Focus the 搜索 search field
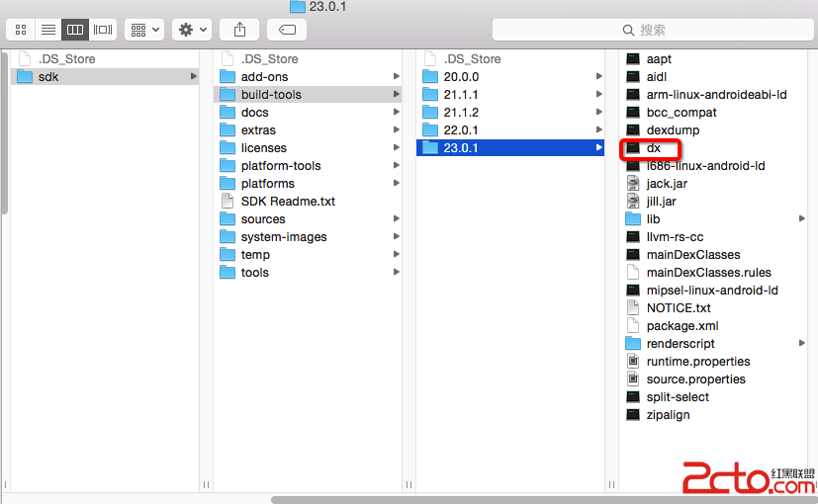This screenshot has height=504, width=818. pyautogui.click(x=653, y=30)
